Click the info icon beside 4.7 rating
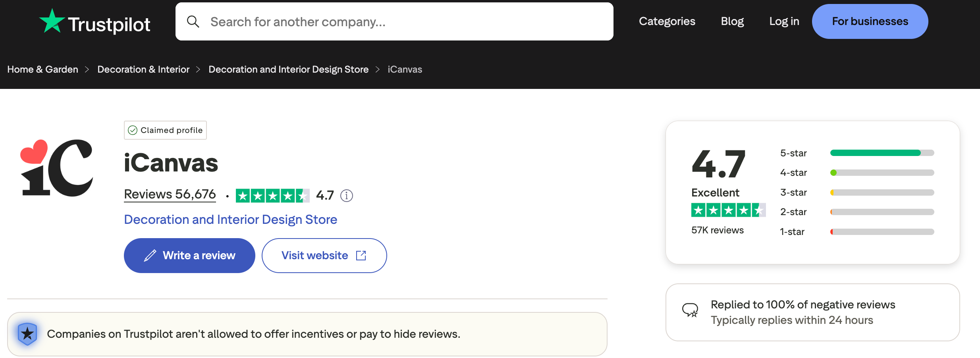This screenshot has height=358, width=980. pos(346,196)
